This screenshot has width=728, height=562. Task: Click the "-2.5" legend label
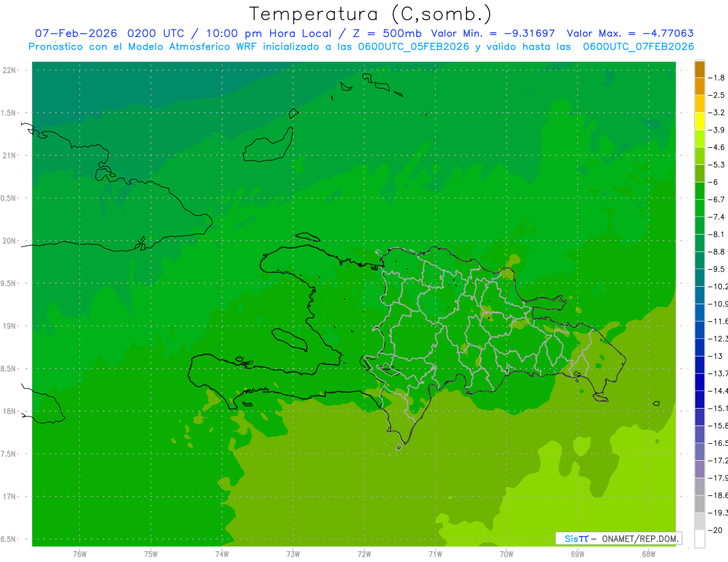(x=716, y=95)
